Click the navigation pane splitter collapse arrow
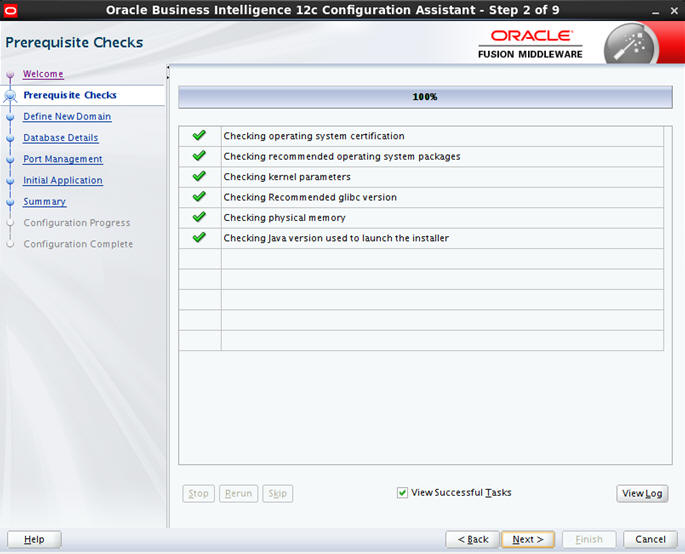Image resolution: width=685 pixels, height=554 pixels. pos(168,68)
